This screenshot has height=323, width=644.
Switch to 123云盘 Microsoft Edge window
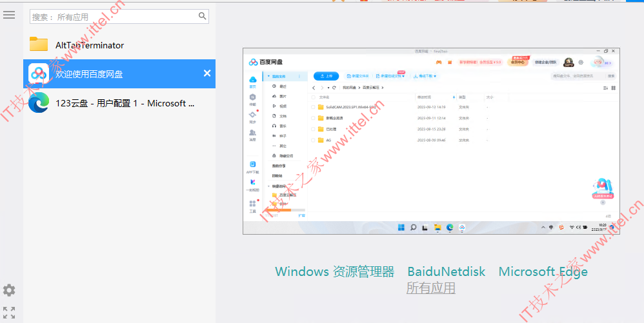tap(119, 103)
